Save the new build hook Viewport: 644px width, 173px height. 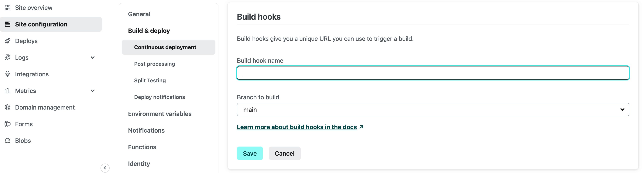pos(249,153)
